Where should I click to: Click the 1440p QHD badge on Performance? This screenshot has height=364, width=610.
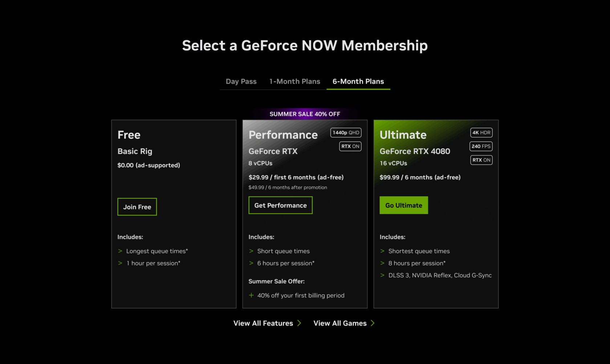[346, 133]
